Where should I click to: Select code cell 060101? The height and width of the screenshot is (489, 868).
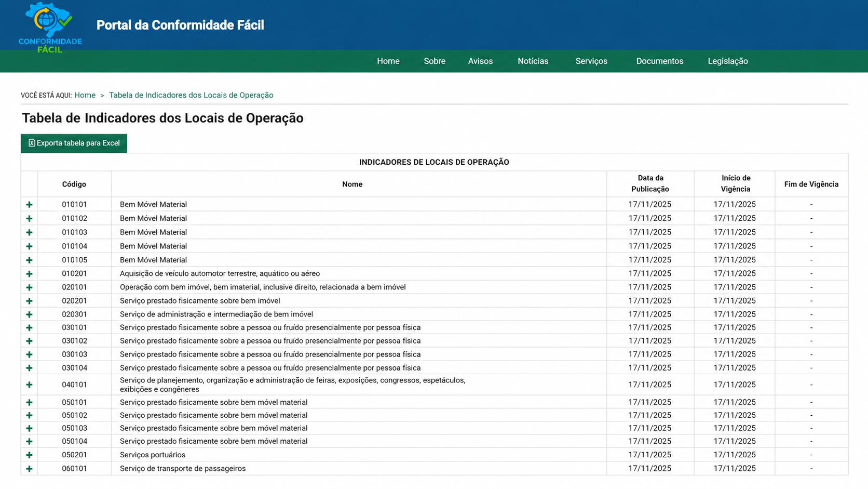(x=74, y=468)
